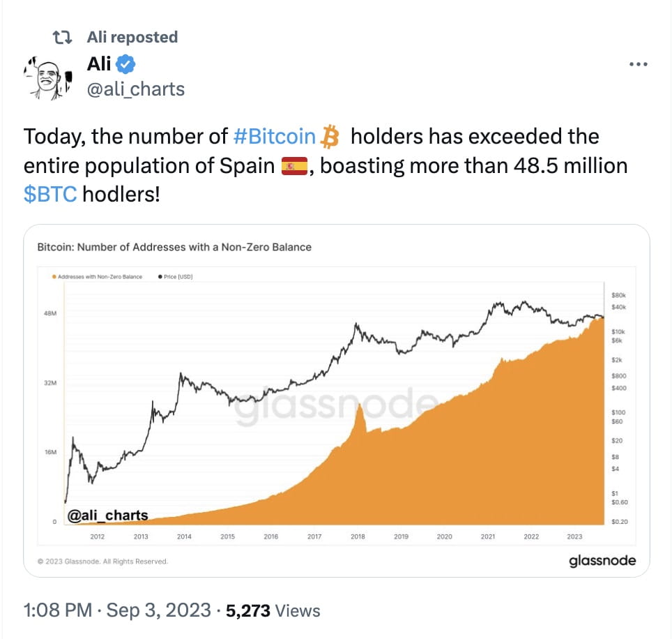The width and height of the screenshot is (672, 639).
Task: Open the @ali_charts handle link
Action: (x=136, y=89)
